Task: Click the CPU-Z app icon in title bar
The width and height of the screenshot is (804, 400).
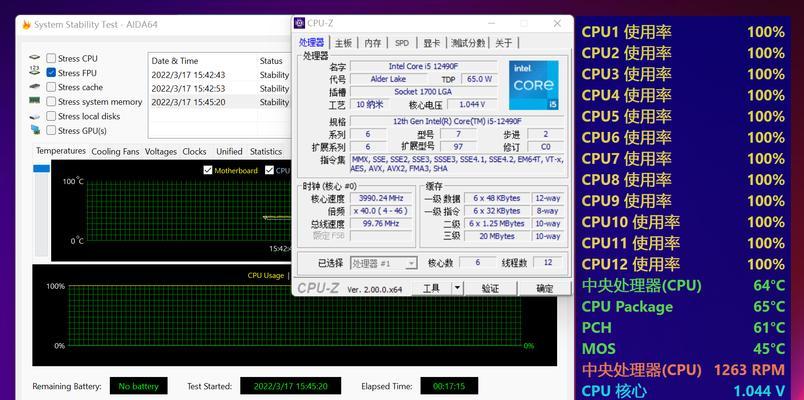Action: tap(300, 23)
